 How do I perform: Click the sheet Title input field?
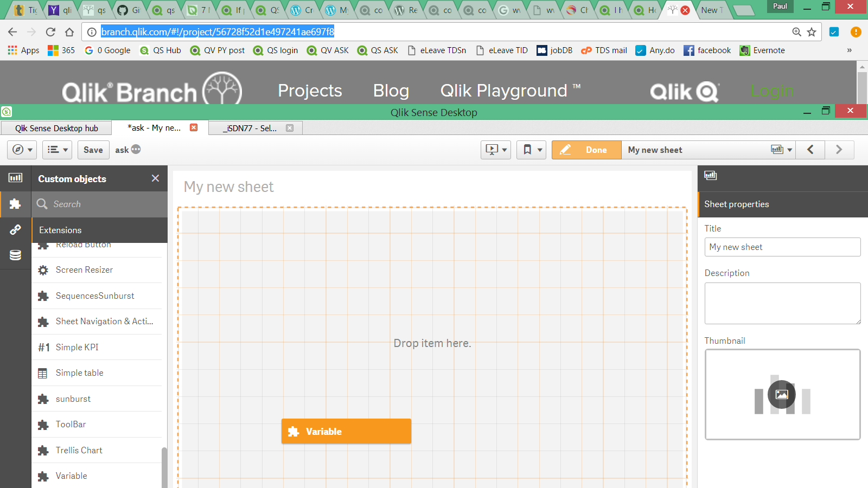(782, 247)
